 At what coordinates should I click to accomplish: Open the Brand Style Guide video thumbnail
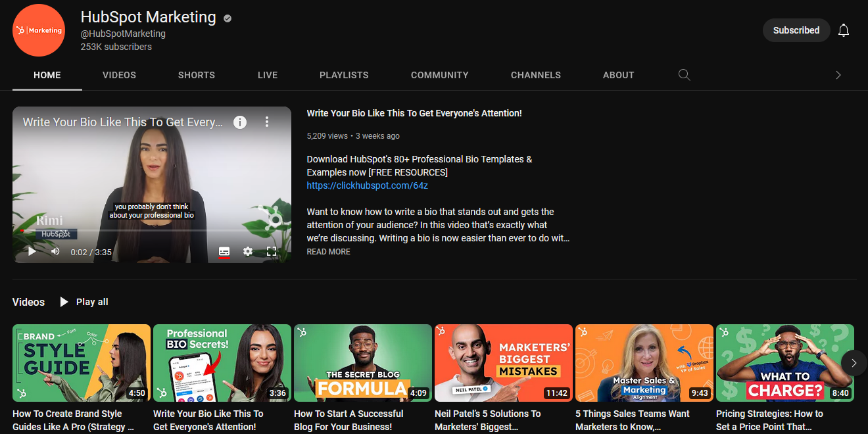pos(82,363)
